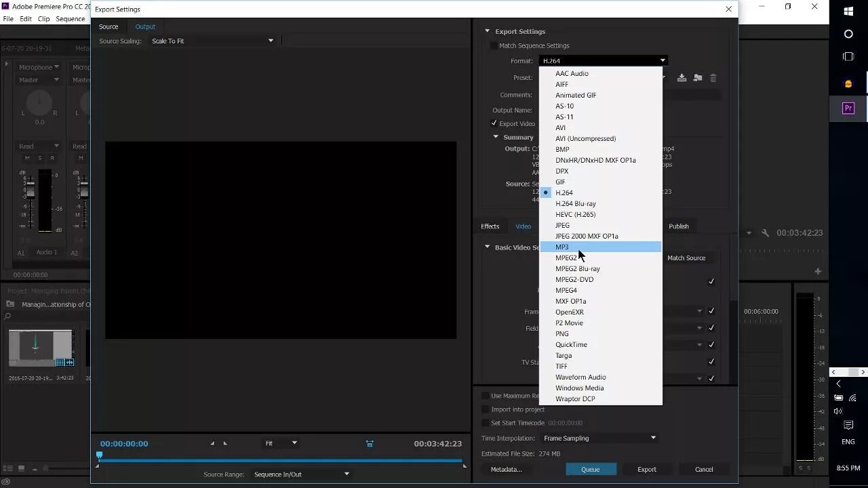Image resolution: width=868 pixels, height=488 pixels.
Task: Choose MPEG4 from format list
Action: [601, 290]
